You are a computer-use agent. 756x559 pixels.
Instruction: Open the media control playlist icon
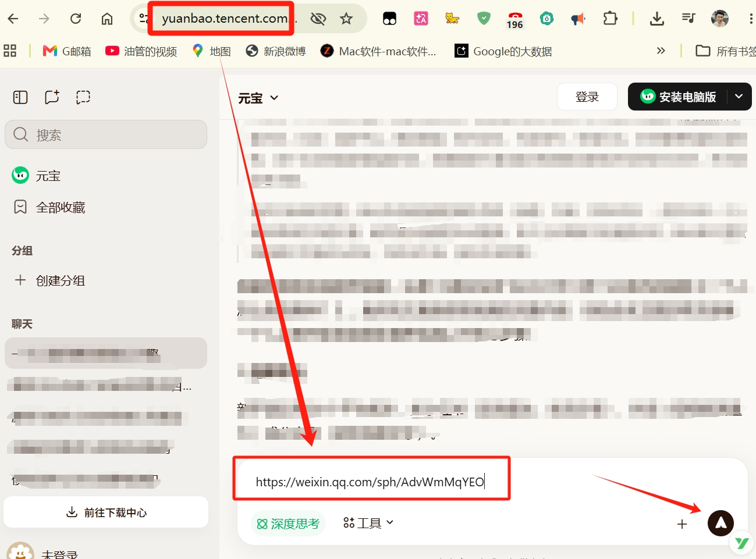pyautogui.click(x=688, y=19)
